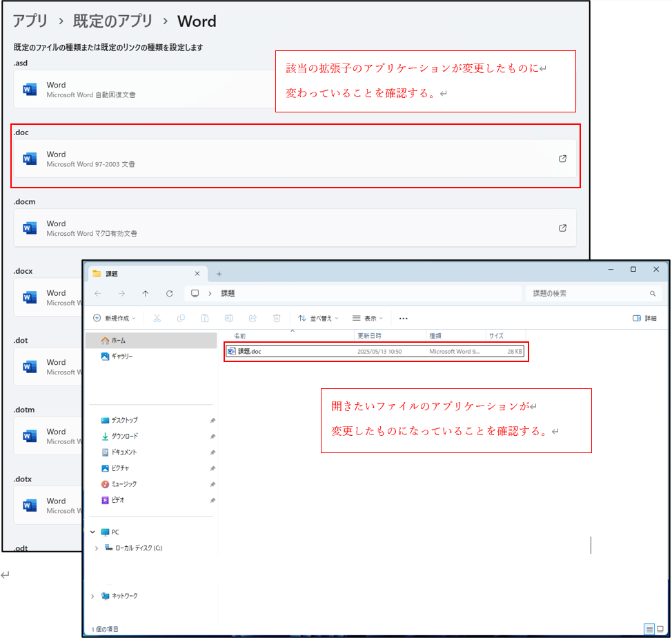Click the Delete trash icon
Screen dimensions: 672x640
pos(277,318)
